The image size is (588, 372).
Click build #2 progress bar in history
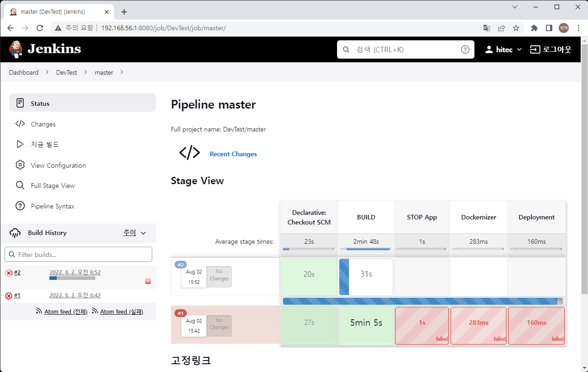(72, 278)
